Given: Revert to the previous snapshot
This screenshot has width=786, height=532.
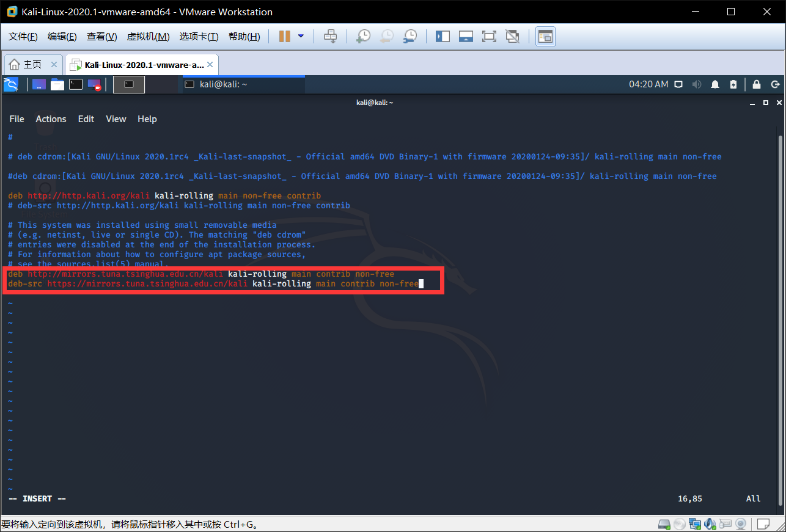Looking at the screenshot, I should point(386,37).
